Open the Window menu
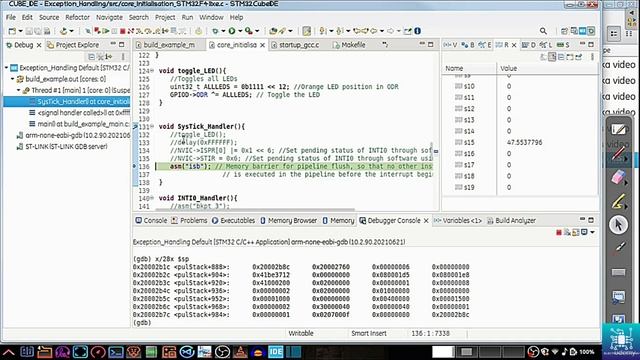The image size is (640, 360). 211,17
